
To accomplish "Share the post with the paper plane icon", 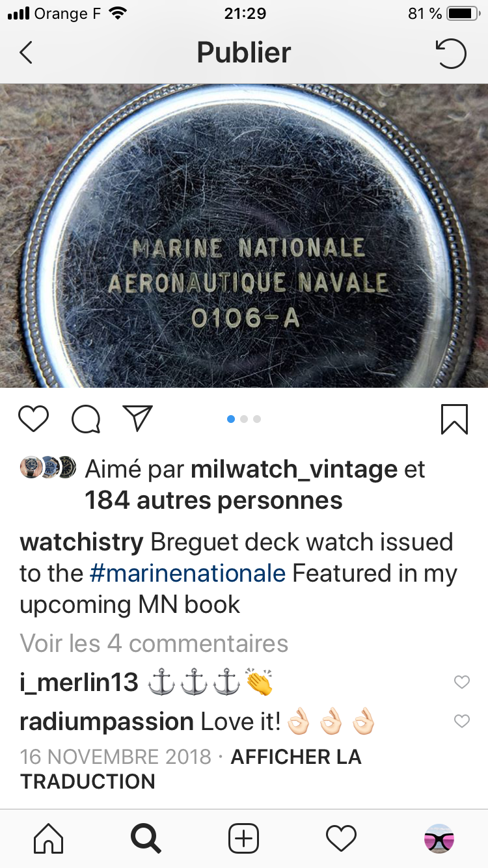I will [x=137, y=418].
